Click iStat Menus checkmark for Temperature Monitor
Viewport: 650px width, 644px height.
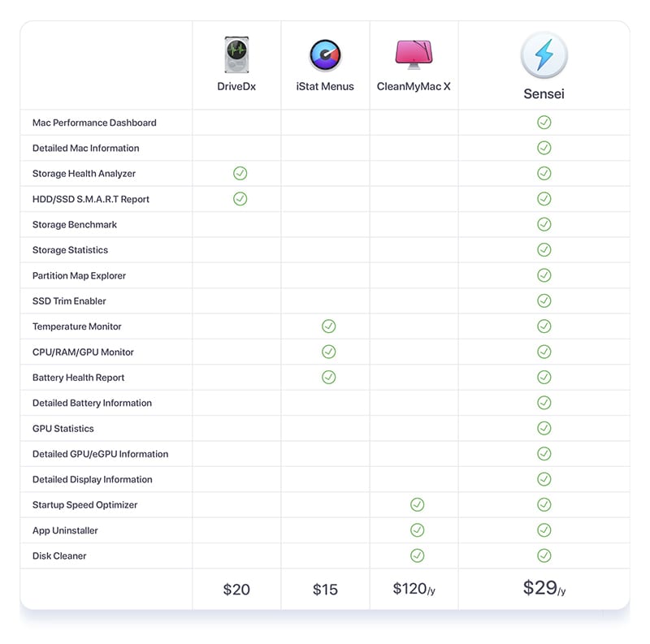329,326
